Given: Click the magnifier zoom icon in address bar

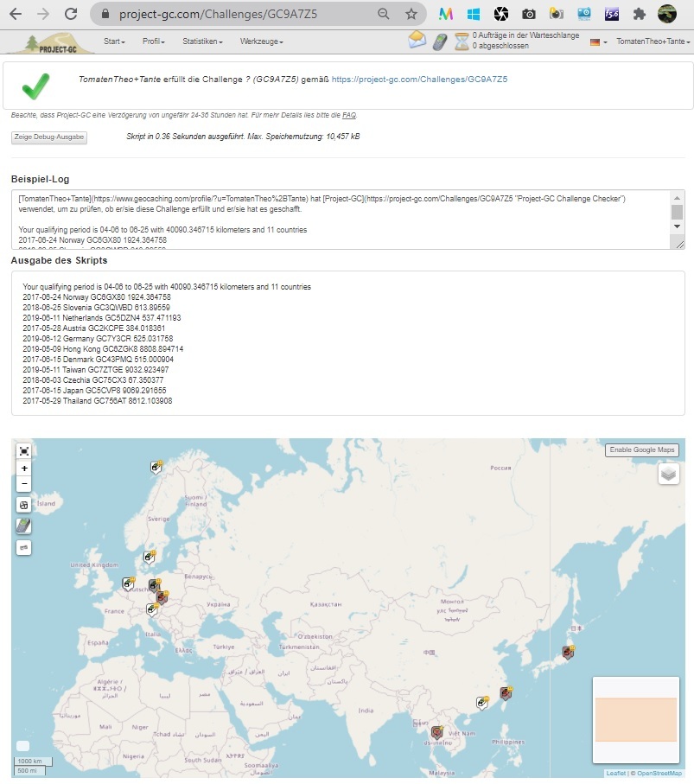Looking at the screenshot, I should tap(384, 14).
